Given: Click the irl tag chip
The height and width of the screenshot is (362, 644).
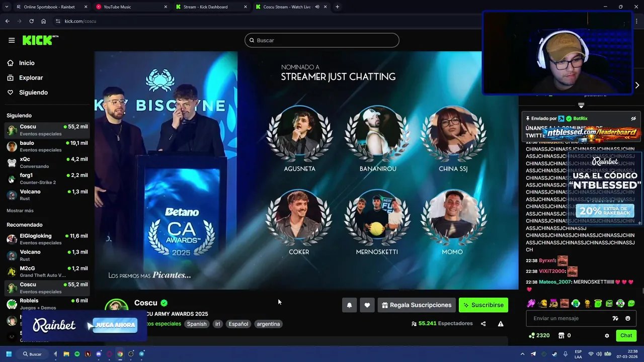Looking at the screenshot, I should click(x=218, y=324).
